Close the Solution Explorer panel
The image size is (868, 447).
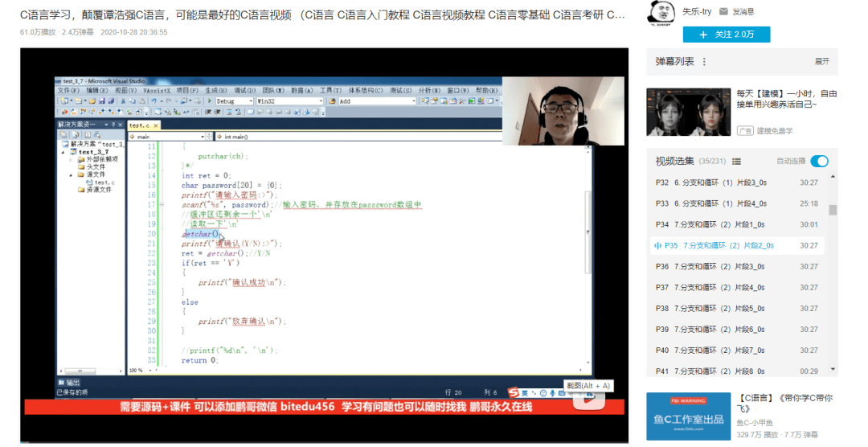pyautogui.click(x=120, y=125)
